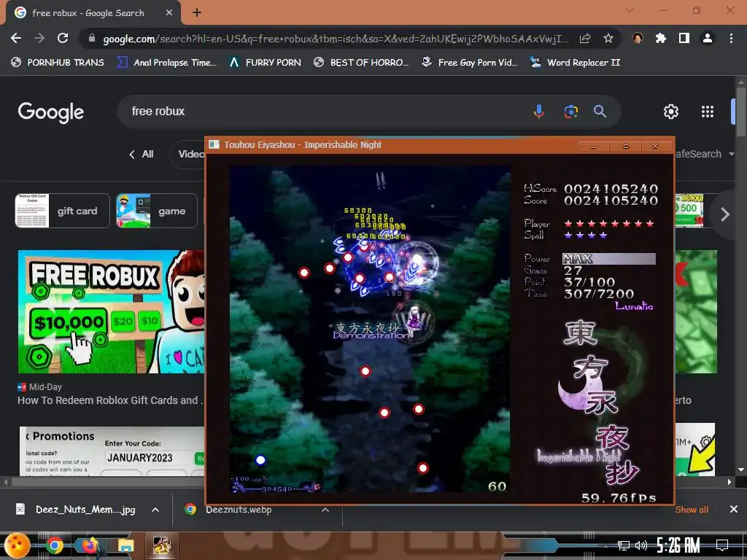Open the volume tray icon
Viewport: 747px width, 560px height.
pos(641,545)
